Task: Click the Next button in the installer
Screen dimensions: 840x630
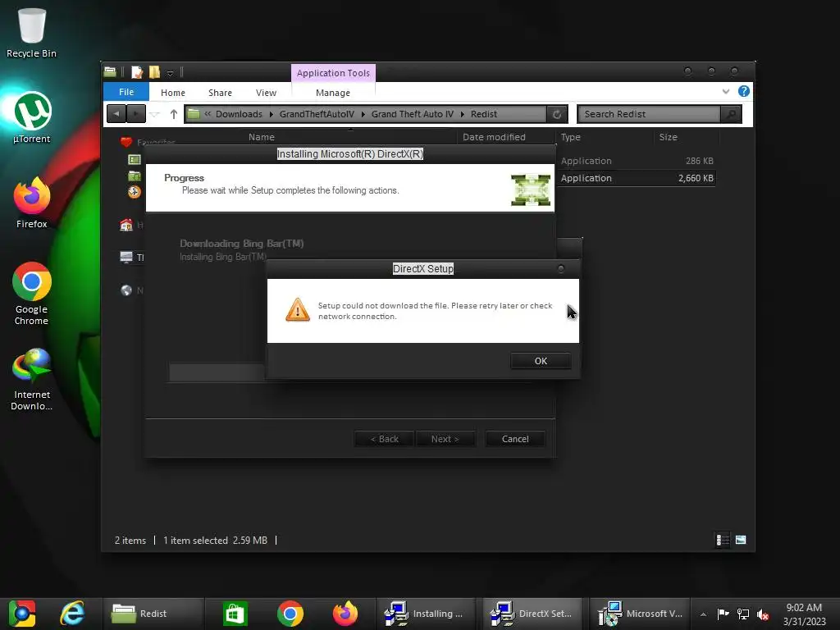Action: tap(445, 439)
